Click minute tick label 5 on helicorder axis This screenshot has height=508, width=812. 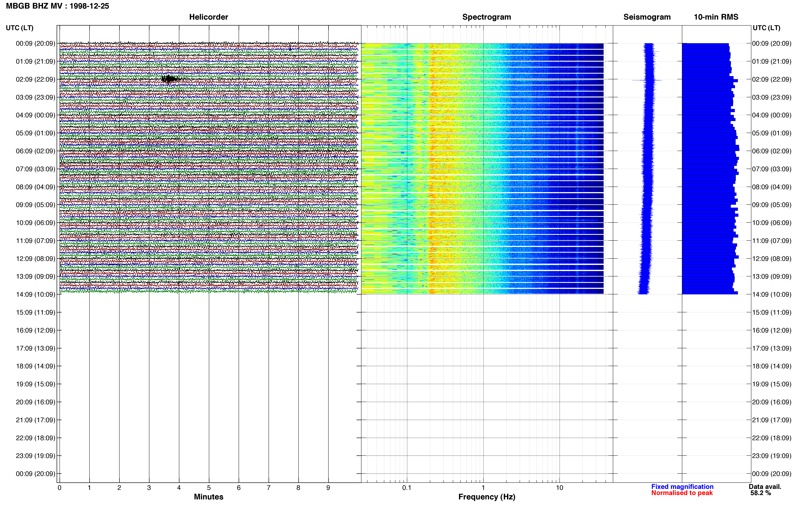209,488
